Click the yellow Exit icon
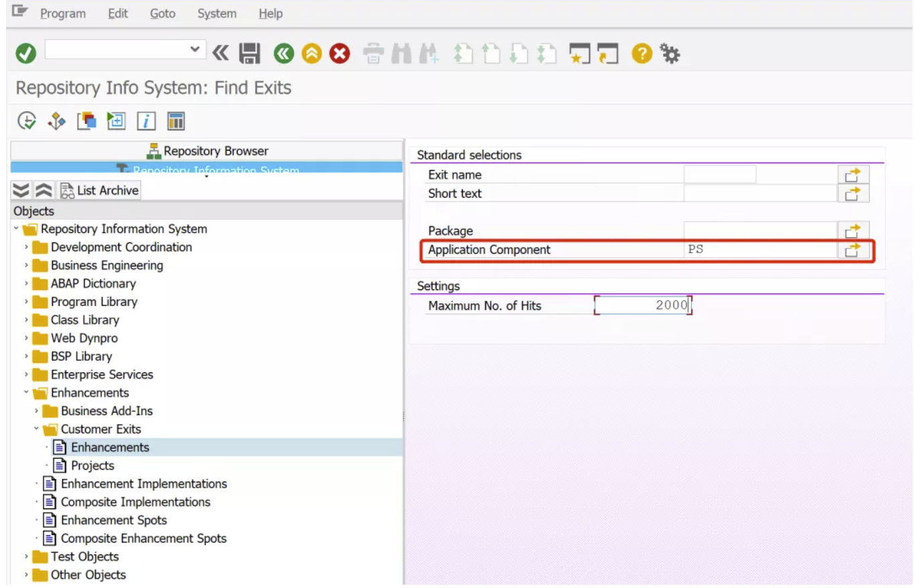 (312, 54)
